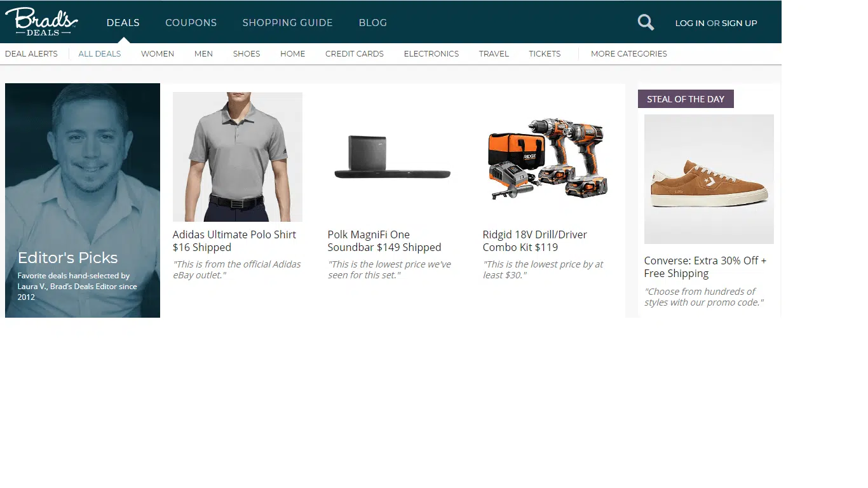Open the Tickets category
The height and width of the screenshot is (488, 868).
[545, 54]
